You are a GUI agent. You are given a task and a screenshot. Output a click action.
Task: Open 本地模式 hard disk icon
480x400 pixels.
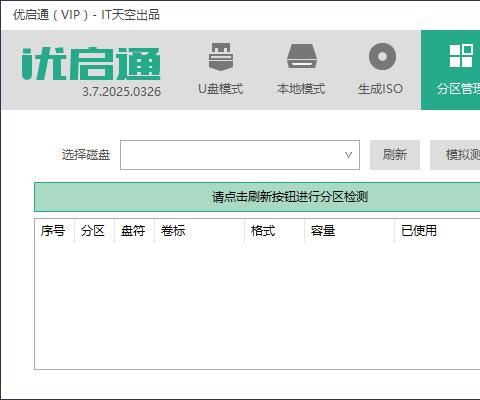301,56
